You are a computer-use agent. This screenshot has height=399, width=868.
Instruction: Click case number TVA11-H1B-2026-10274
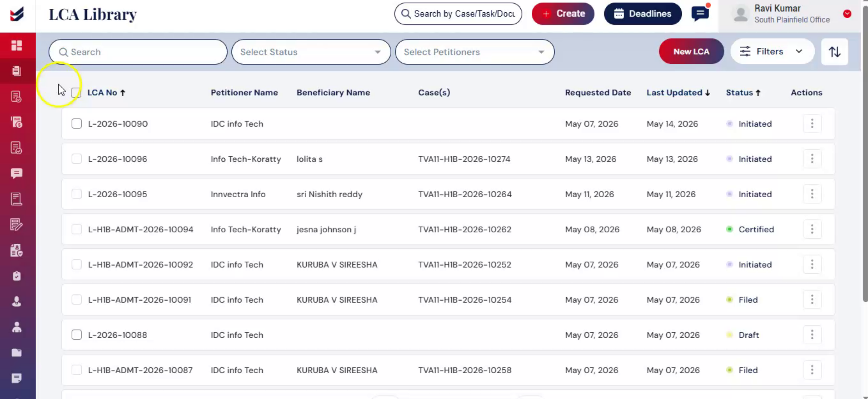(464, 159)
